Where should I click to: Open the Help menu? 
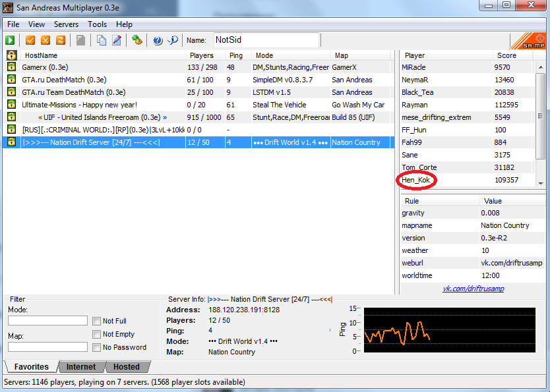coord(124,24)
